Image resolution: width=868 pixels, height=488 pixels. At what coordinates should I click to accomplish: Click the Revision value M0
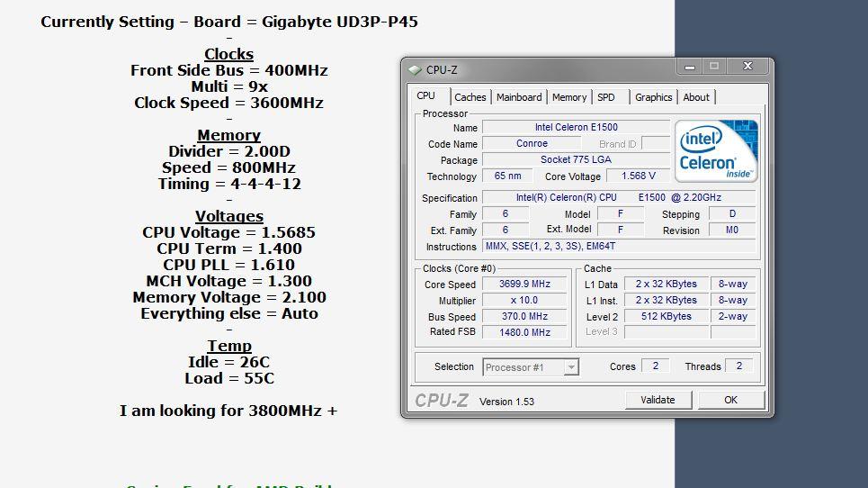tap(732, 230)
